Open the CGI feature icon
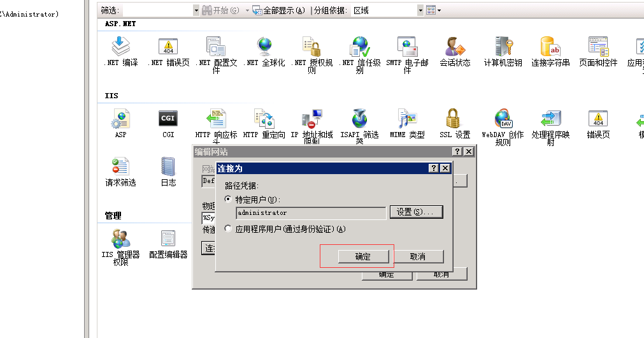Image resolution: width=644 pixels, height=338 pixels. (x=168, y=119)
